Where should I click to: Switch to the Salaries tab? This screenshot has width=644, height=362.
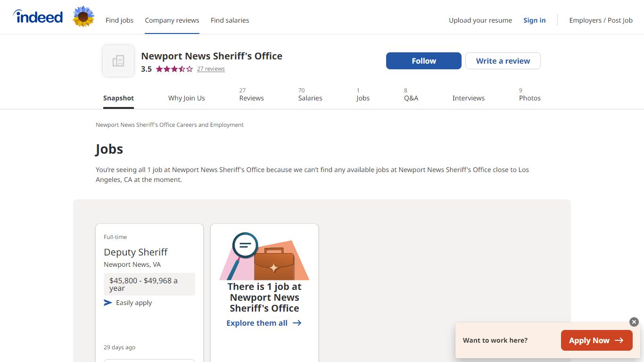click(x=310, y=94)
